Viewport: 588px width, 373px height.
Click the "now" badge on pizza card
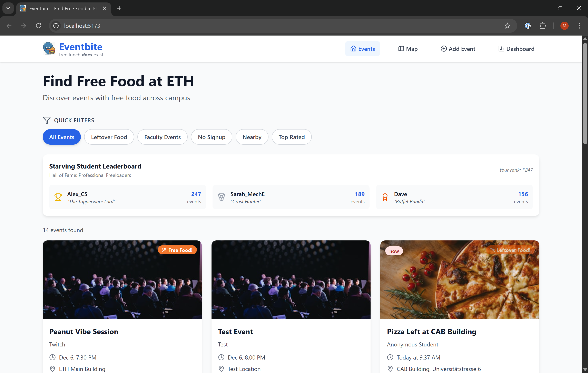(x=394, y=251)
